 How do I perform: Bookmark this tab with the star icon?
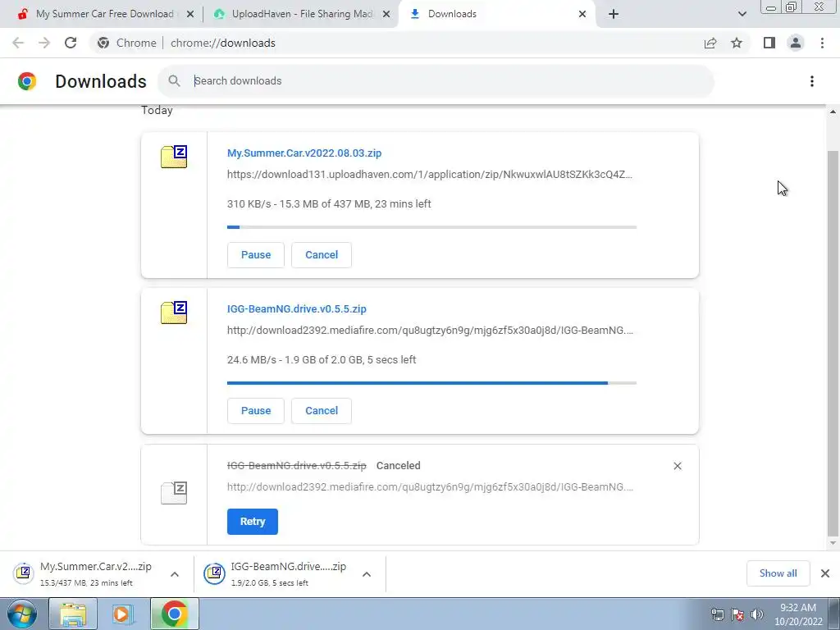(737, 43)
